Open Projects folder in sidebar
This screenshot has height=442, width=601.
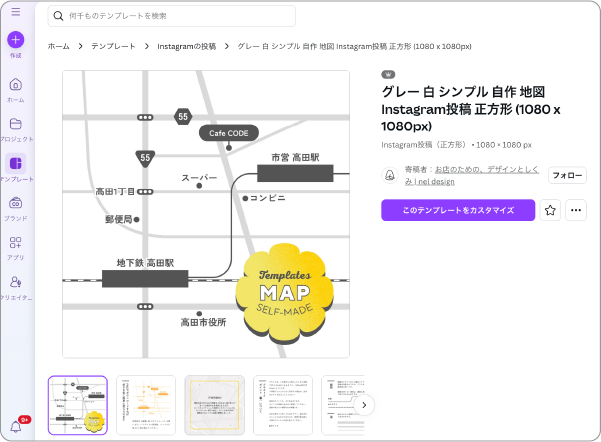coord(15,126)
